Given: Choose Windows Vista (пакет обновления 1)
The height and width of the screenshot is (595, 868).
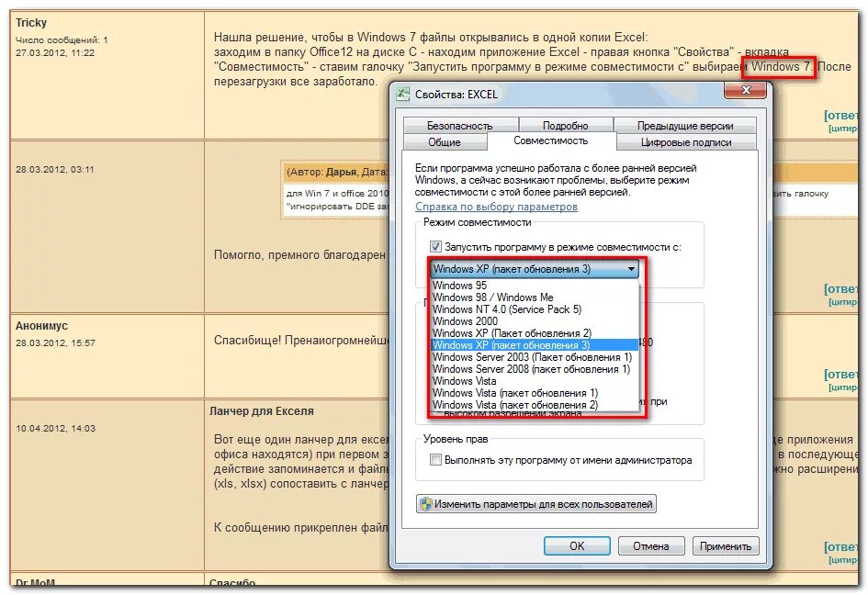Looking at the screenshot, I should coord(535,393).
